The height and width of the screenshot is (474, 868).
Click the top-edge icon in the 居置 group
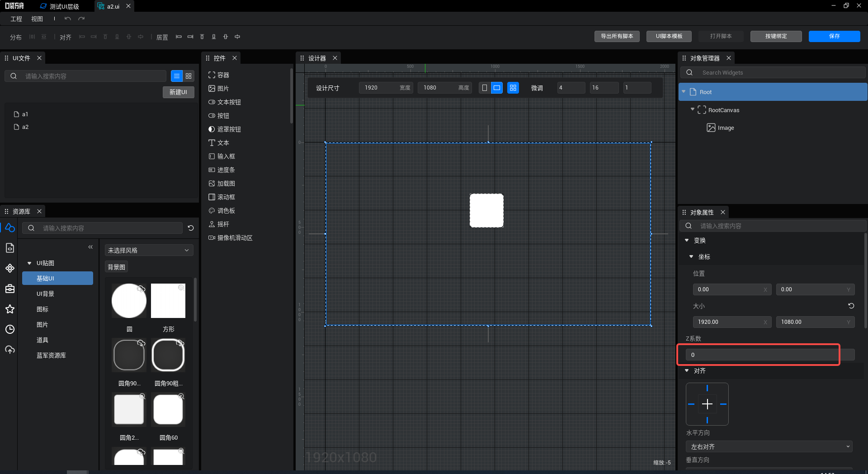click(x=202, y=37)
